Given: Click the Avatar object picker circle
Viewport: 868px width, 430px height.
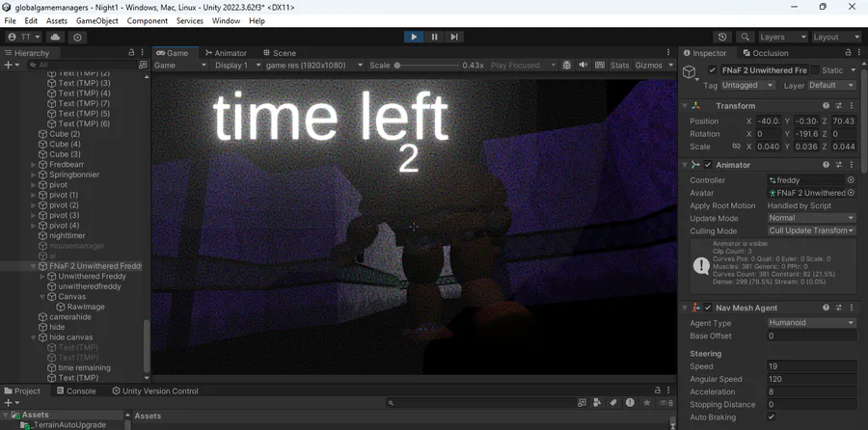Looking at the screenshot, I should tap(851, 193).
